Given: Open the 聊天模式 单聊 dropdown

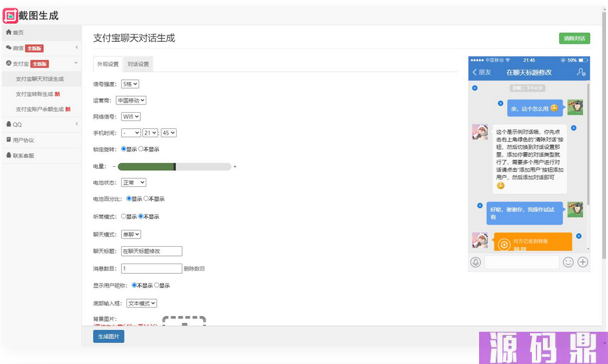Looking at the screenshot, I should click(x=131, y=235).
